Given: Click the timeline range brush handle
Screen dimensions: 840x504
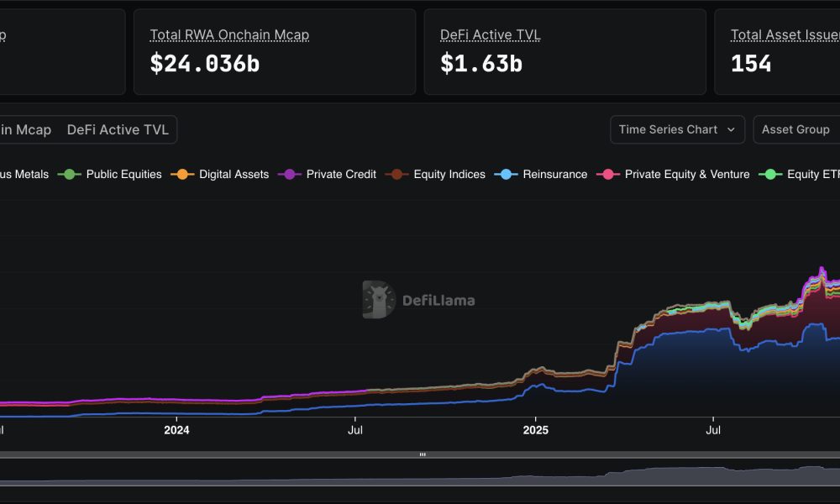Looking at the screenshot, I should click(423, 454).
